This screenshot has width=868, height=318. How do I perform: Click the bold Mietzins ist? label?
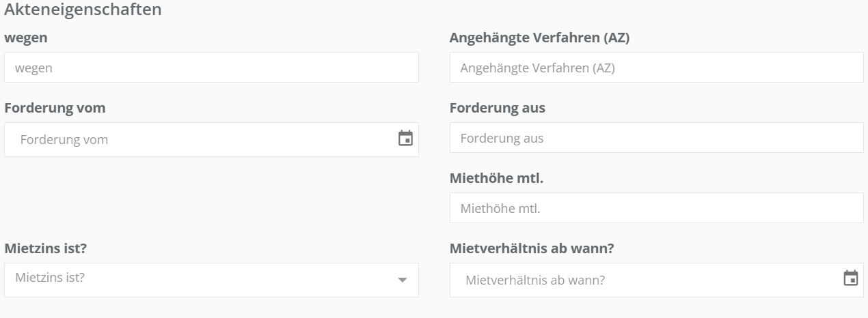point(45,248)
